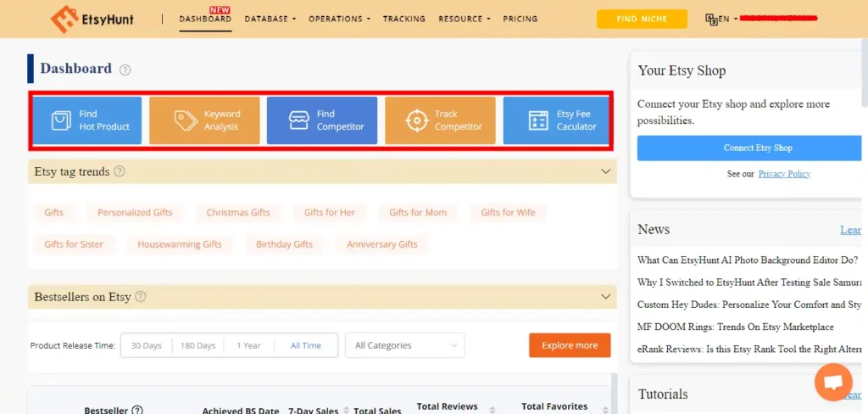Click the help icon beside Etsy tag trends
This screenshot has height=414, width=868.
click(120, 171)
